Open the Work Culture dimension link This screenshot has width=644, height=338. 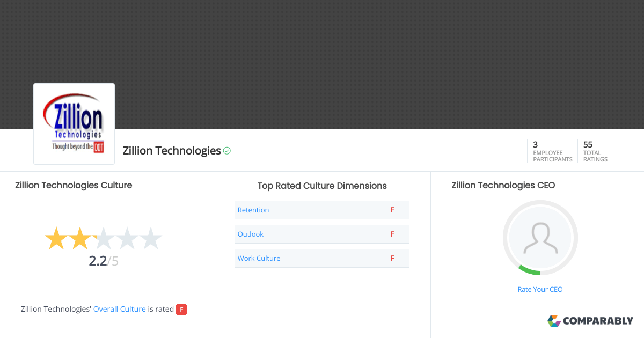point(259,258)
